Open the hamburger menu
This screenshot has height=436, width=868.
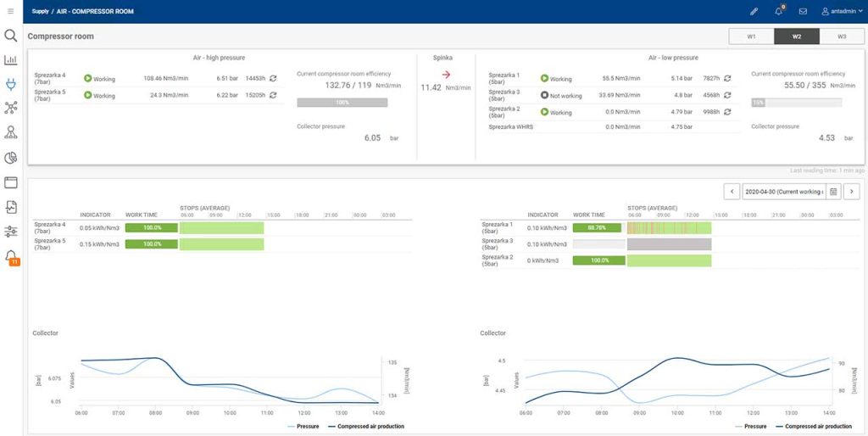pyautogui.click(x=11, y=11)
